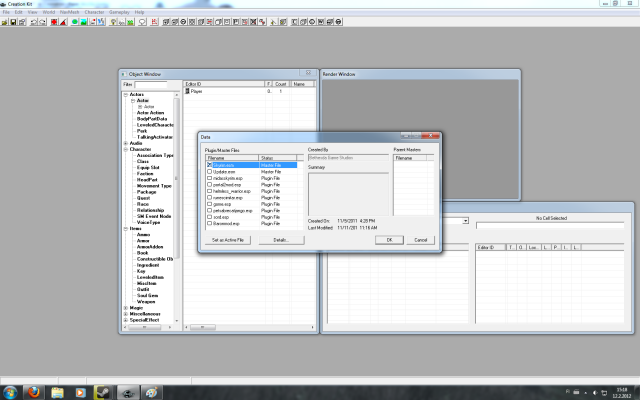The width and height of the screenshot is (640, 400).
Task: Select the Player entry icon in object list
Action: click(187, 91)
